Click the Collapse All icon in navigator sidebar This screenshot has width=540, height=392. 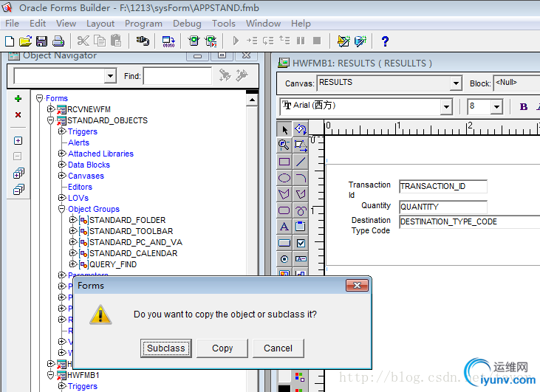[18, 189]
